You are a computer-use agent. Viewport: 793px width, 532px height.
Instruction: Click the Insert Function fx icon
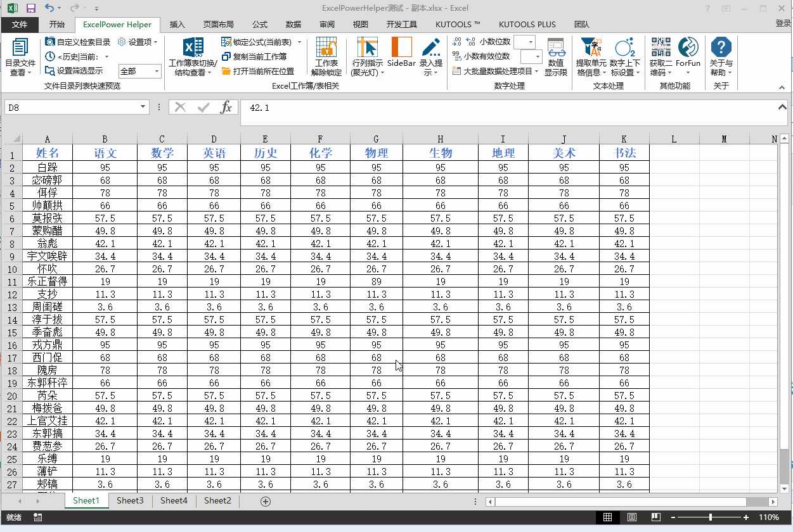point(226,108)
